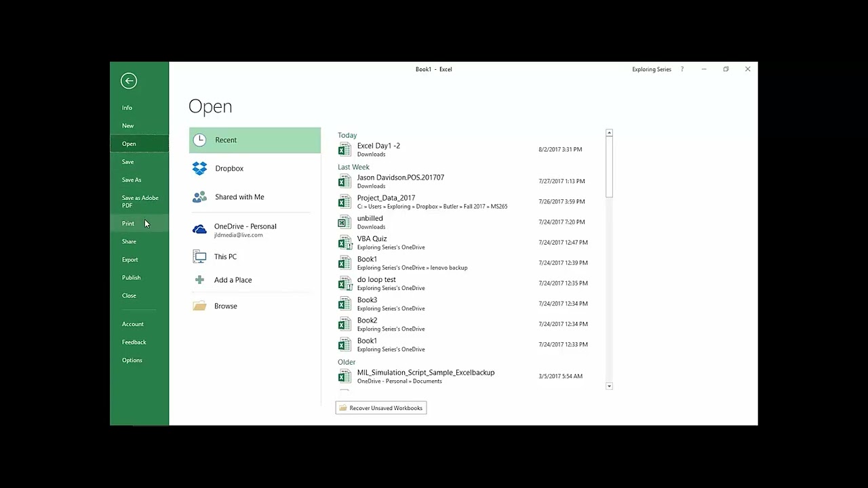Click the Older group heading
The height and width of the screenshot is (488, 868).
pyautogui.click(x=347, y=362)
